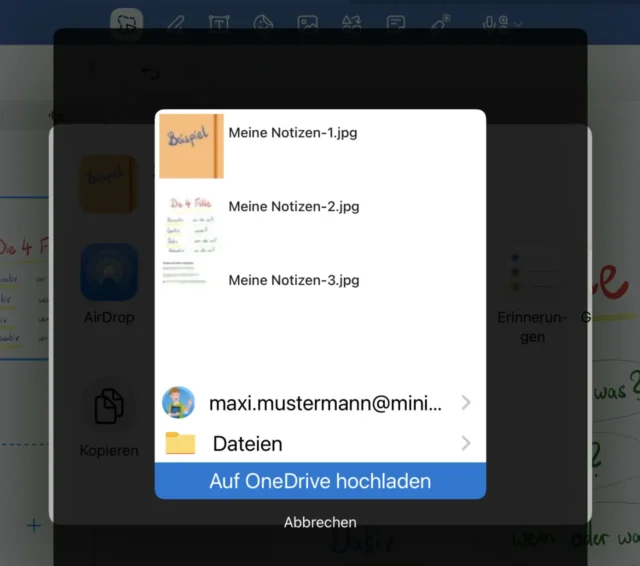Select the maxi.mustermann account row
The image size is (640, 566).
pyautogui.click(x=320, y=403)
